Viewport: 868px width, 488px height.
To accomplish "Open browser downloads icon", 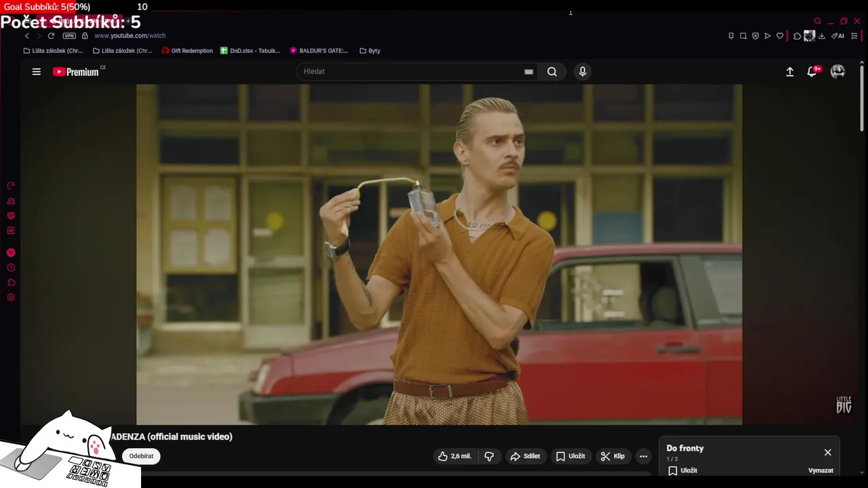I will (x=822, y=36).
